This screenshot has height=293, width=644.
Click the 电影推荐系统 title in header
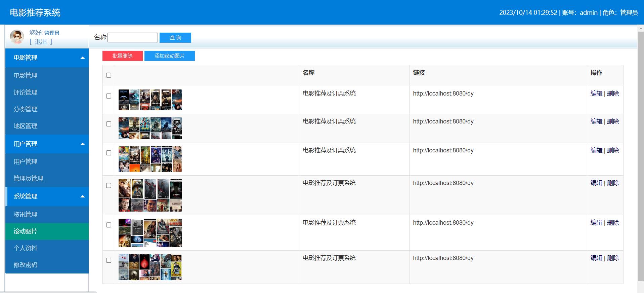(x=35, y=12)
